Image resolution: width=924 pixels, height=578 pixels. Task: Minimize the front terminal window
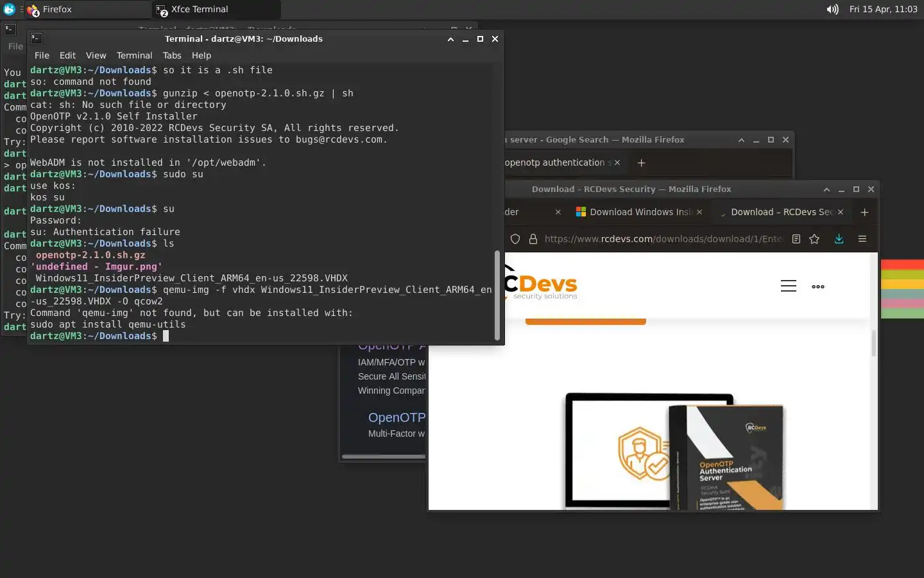[x=465, y=39]
